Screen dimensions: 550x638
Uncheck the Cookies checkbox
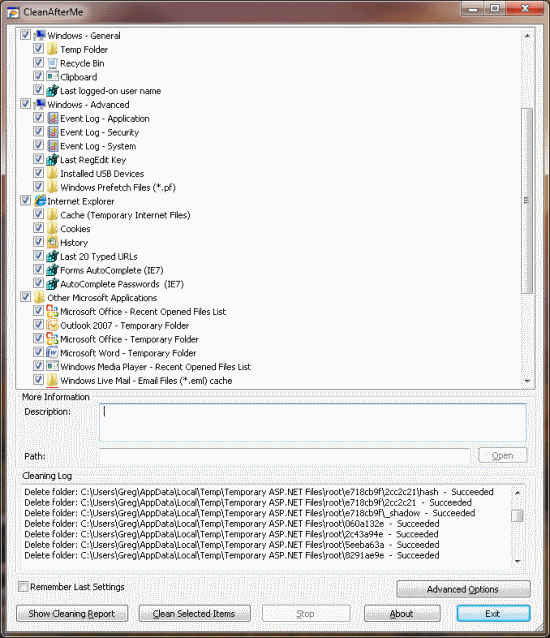click(38, 228)
